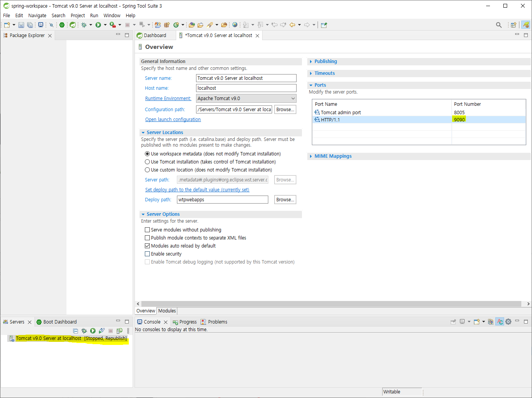Screen dimensions: 532x398
Task: Click the Save toolbar icon
Action: point(21,25)
